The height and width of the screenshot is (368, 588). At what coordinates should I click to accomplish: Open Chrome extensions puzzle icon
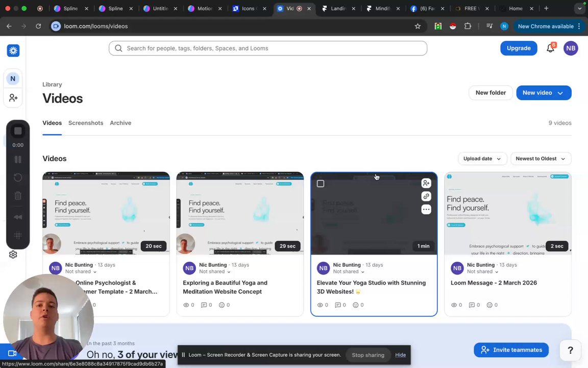click(x=467, y=26)
